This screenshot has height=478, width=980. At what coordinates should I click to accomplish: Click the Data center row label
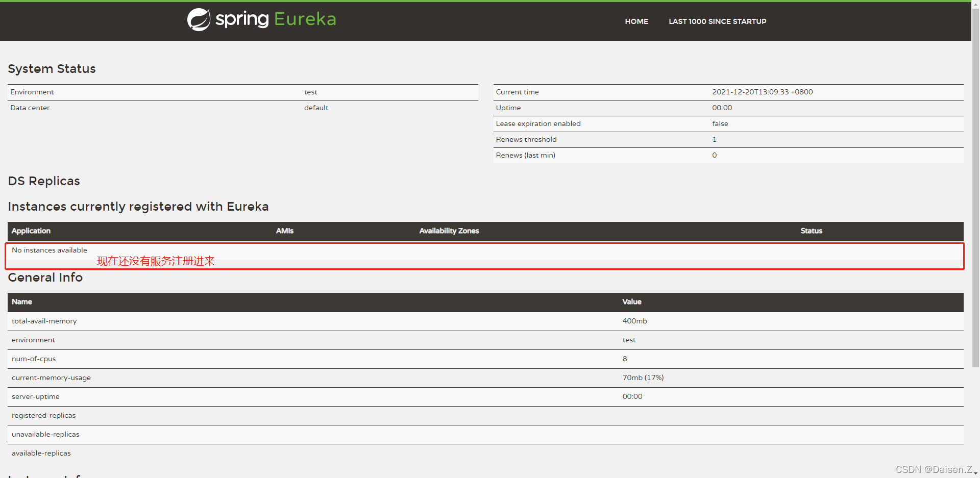tap(30, 108)
